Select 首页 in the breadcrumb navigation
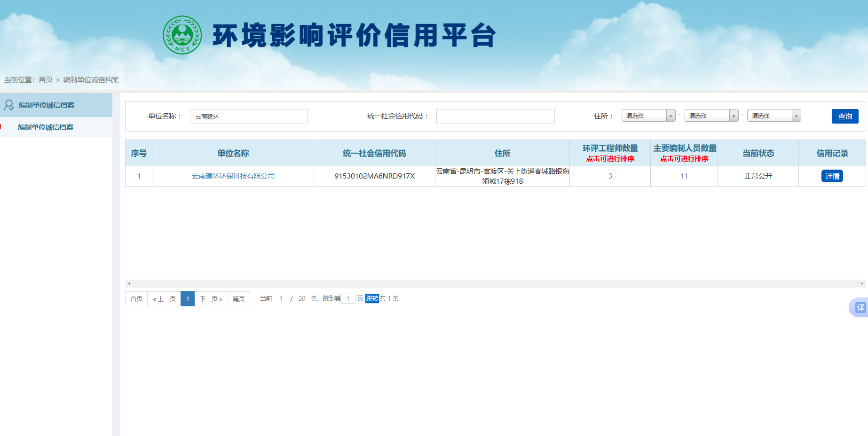Viewport: 868px width, 436px height. 45,80
